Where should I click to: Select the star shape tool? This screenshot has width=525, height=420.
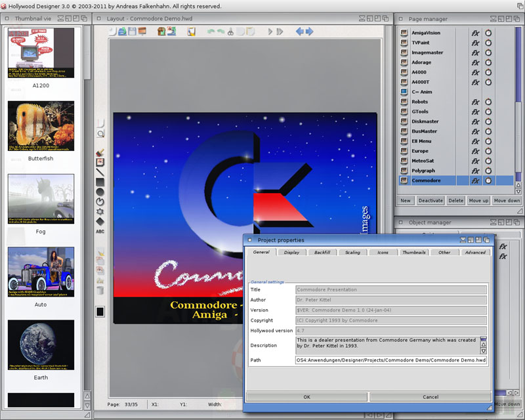click(x=100, y=212)
